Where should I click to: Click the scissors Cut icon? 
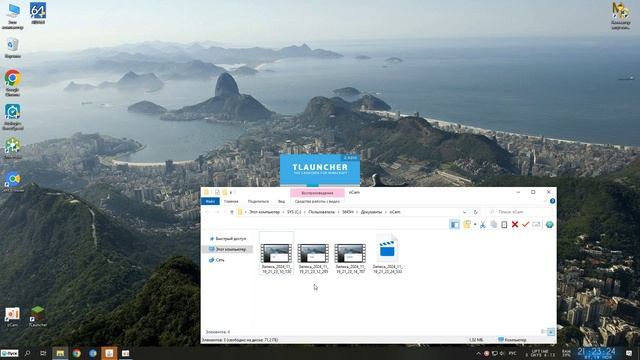[x=482, y=224]
